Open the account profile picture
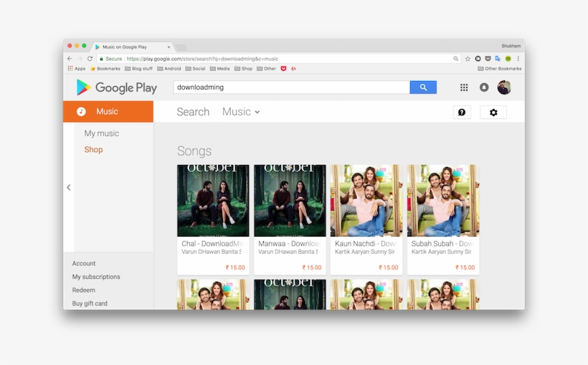588x365 pixels. (504, 87)
